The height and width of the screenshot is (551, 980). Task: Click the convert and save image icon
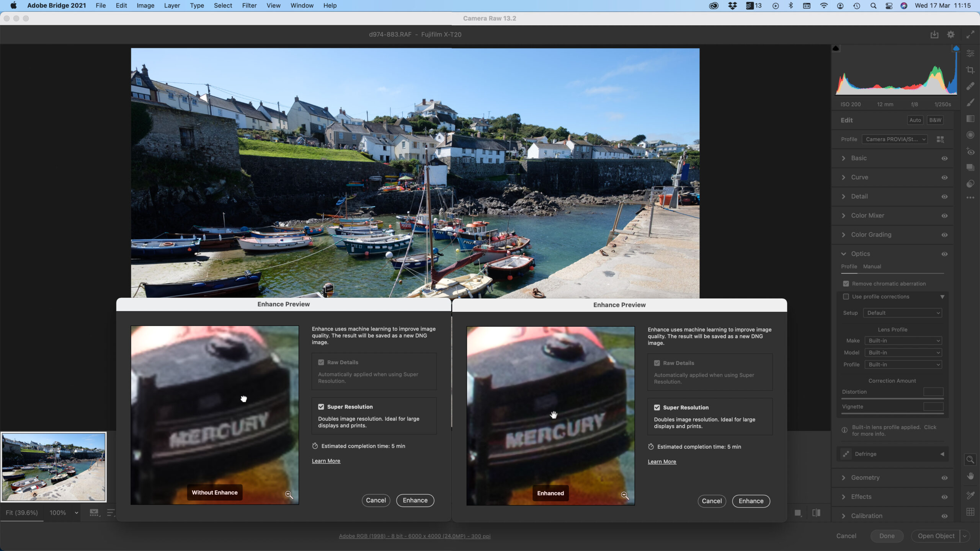pyautogui.click(x=934, y=34)
